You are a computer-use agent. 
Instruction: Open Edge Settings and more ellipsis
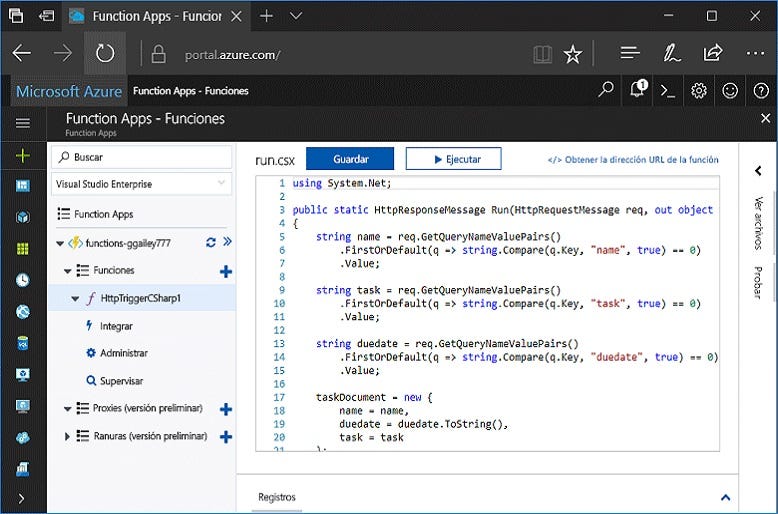coord(755,53)
